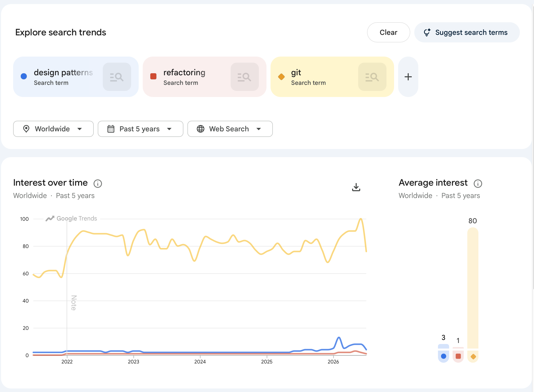Click the 60 label on the y-axis
The width and height of the screenshot is (534, 392).
[x=26, y=274]
